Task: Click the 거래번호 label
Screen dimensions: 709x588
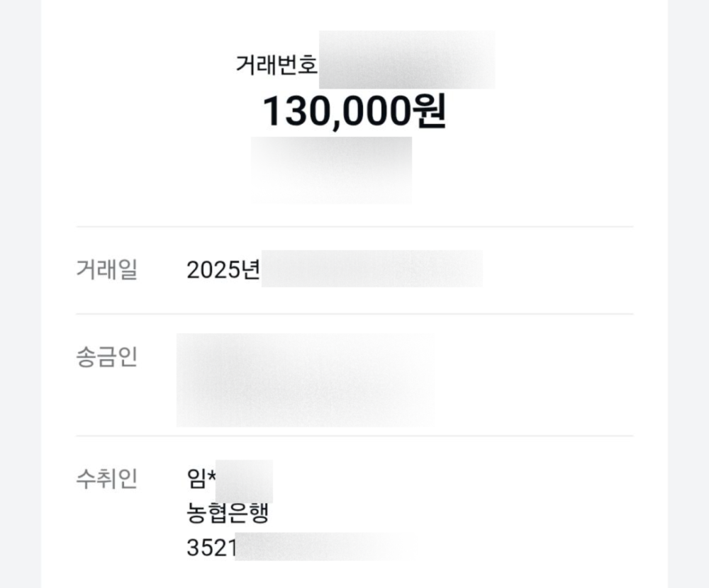Action: [x=277, y=64]
